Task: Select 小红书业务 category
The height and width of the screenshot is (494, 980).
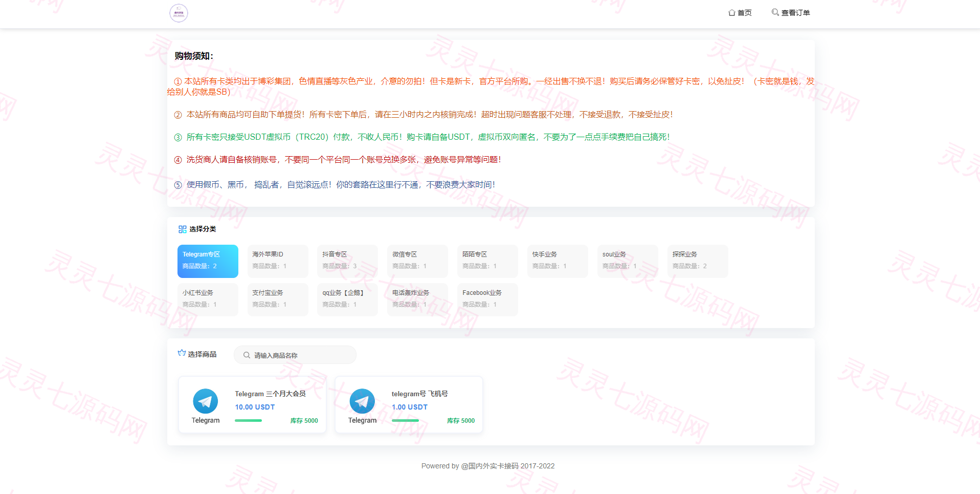Action: 208,299
